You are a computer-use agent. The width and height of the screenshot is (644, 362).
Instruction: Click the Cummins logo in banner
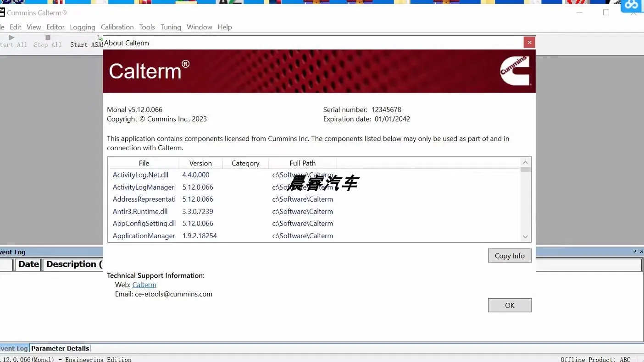[515, 71]
